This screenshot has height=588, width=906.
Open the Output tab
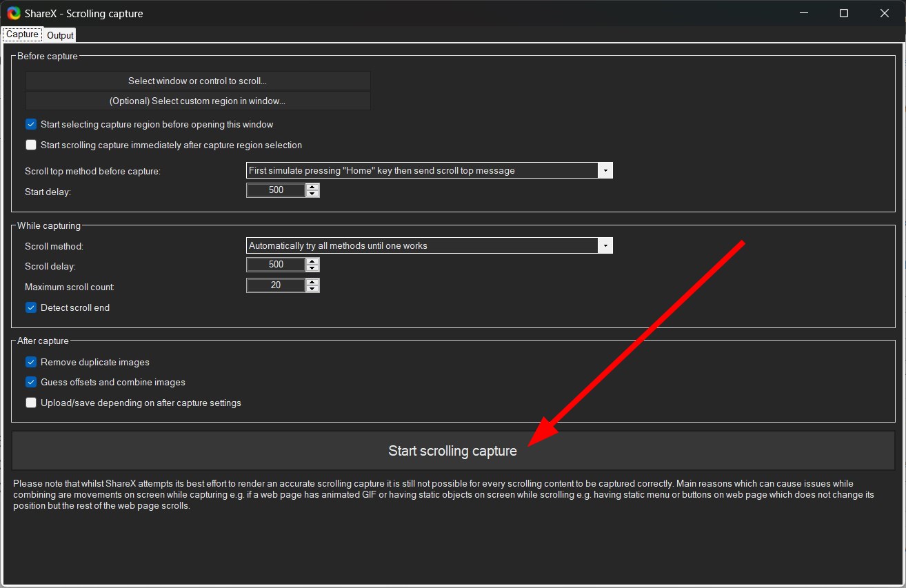(60, 35)
